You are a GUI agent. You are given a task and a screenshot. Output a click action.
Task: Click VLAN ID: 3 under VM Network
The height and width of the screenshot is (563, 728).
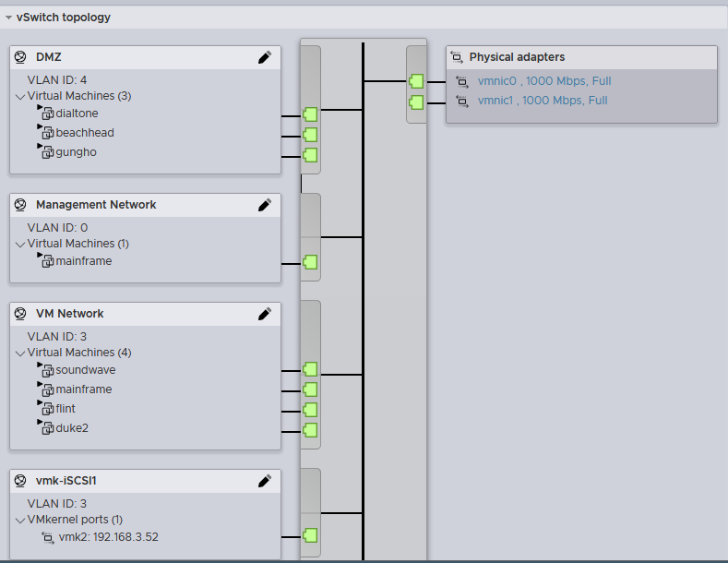[56, 337]
